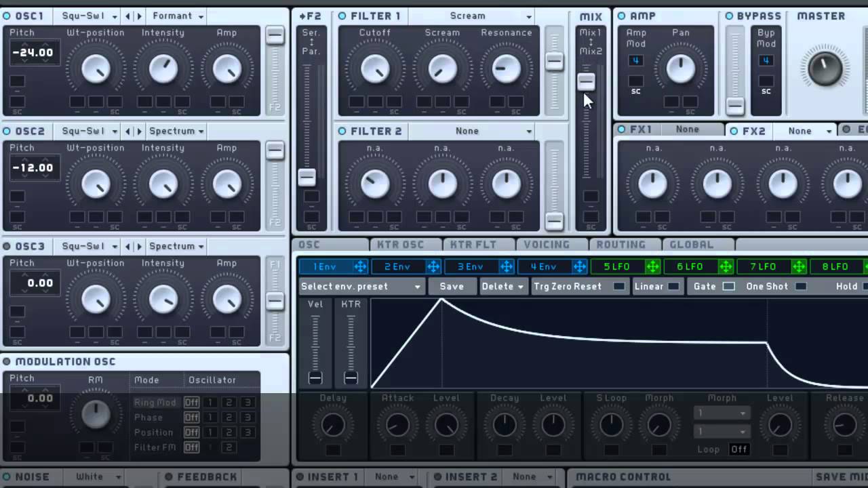Select next OSC3 wavetable with right arrow
The height and width of the screenshot is (488, 868).
coord(139,246)
